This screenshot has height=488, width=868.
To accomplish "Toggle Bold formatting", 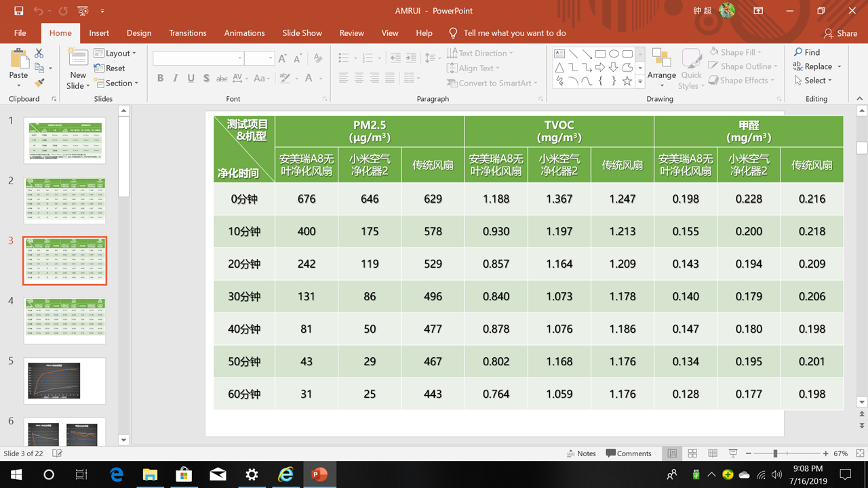I will click(161, 79).
